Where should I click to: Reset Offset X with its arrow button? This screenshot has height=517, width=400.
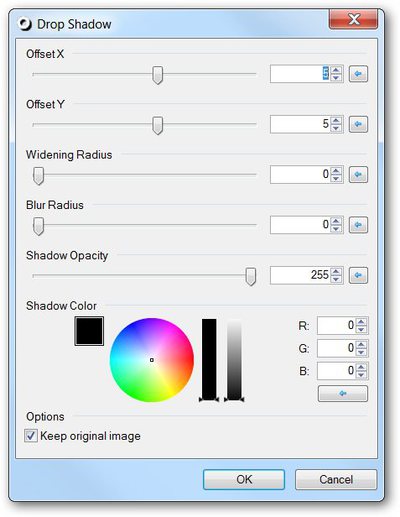click(x=358, y=74)
